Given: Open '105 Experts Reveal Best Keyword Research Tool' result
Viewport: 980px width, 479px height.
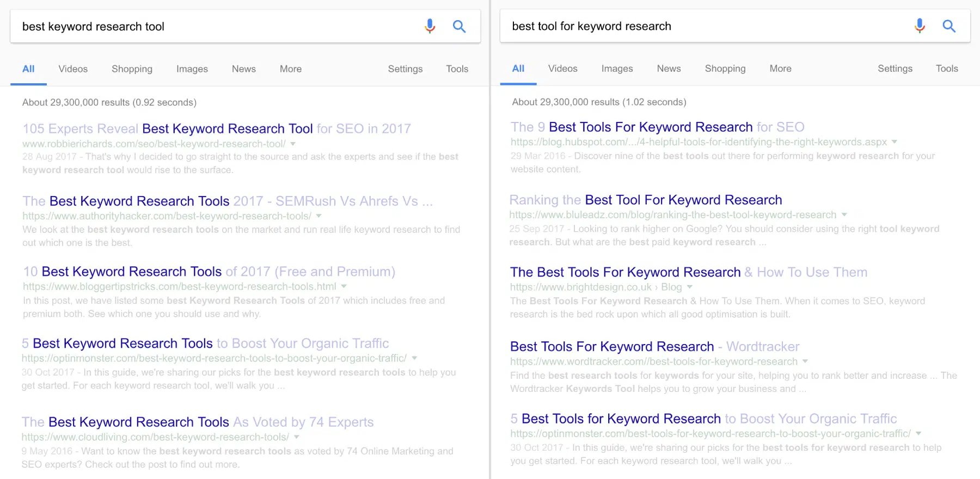Looking at the screenshot, I should (x=216, y=128).
